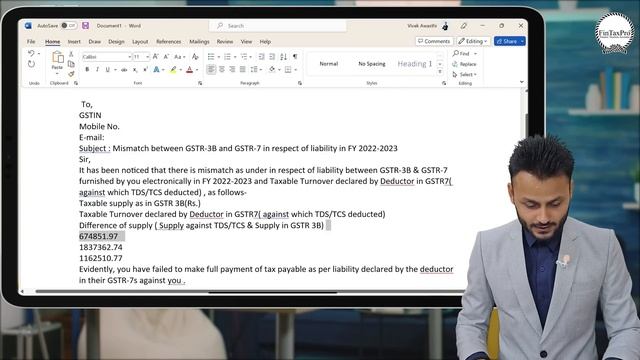Viewport: 640px width, 360px height.
Task: Apply yellow text highlight color
Action: pos(173,70)
